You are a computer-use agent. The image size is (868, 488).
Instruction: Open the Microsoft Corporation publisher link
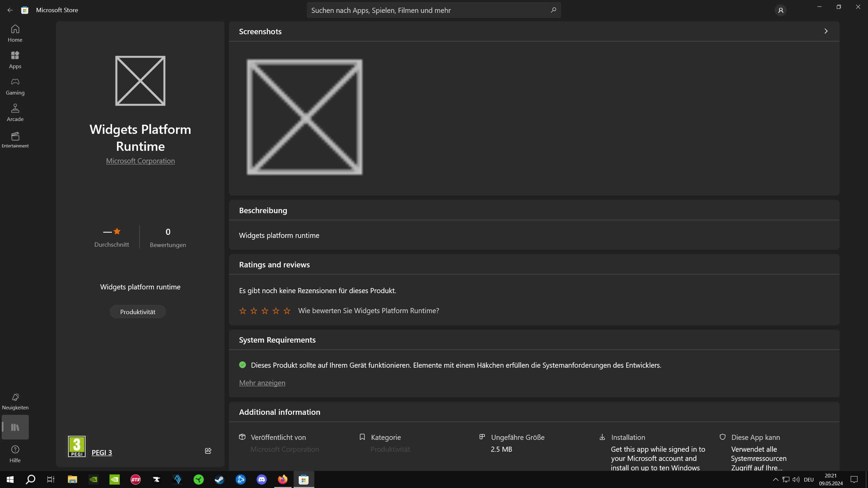click(x=140, y=161)
